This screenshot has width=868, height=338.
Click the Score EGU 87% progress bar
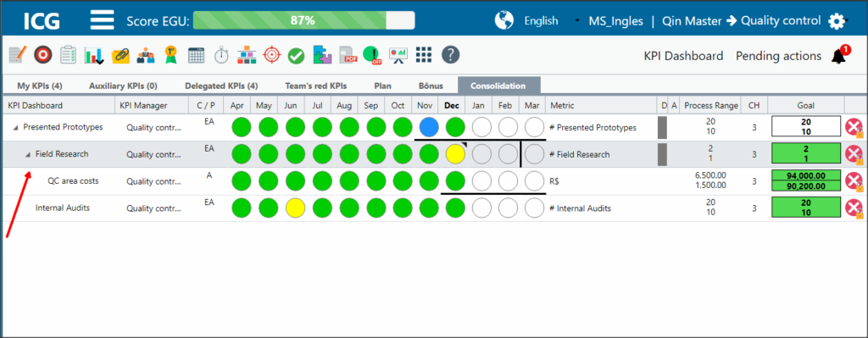(x=303, y=20)
